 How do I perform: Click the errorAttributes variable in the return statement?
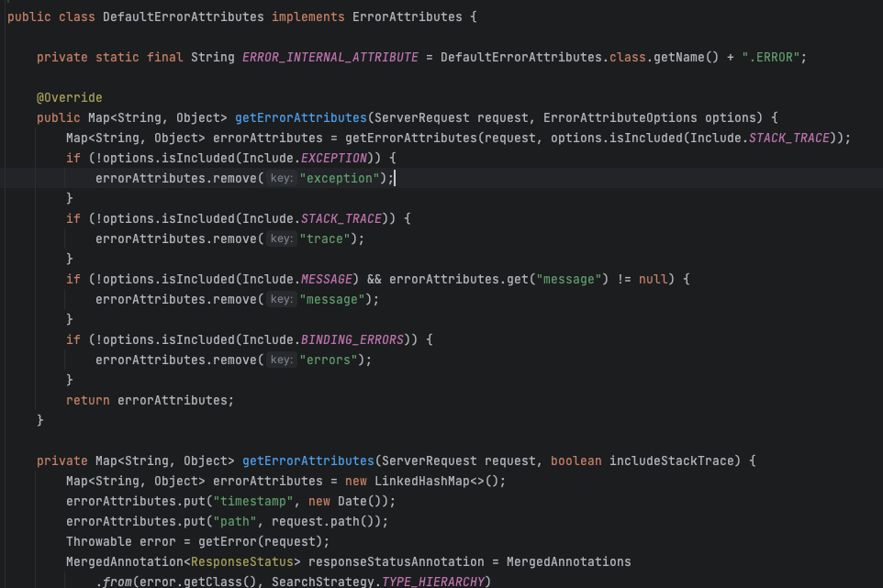173,401
